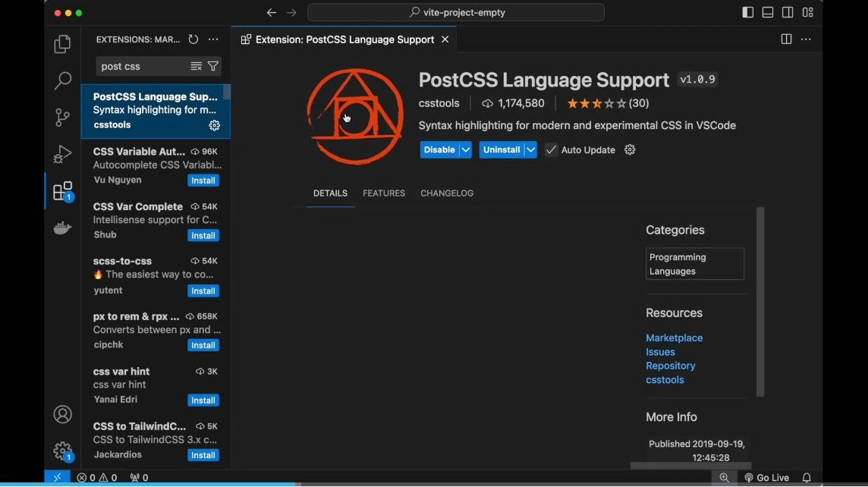Screen dimensions: 868x487
Task: Click the PostCSS extension logo image
Action: [355, 117]
